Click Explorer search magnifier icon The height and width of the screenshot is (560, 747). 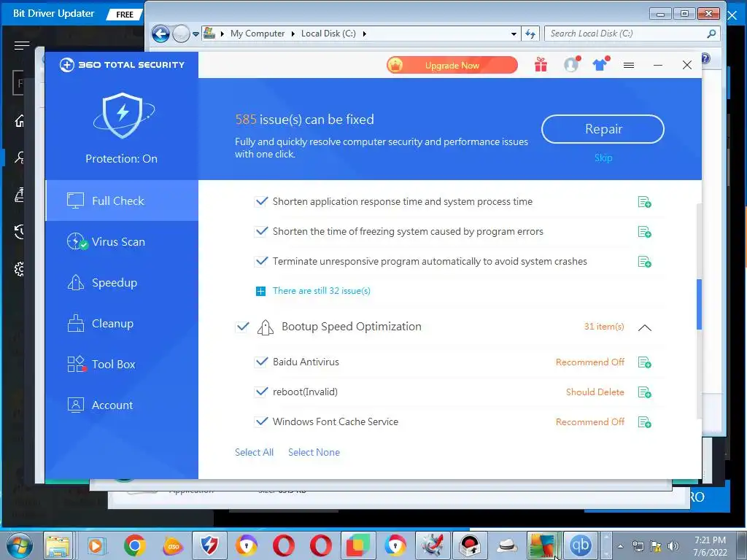[x=711, y=34]
